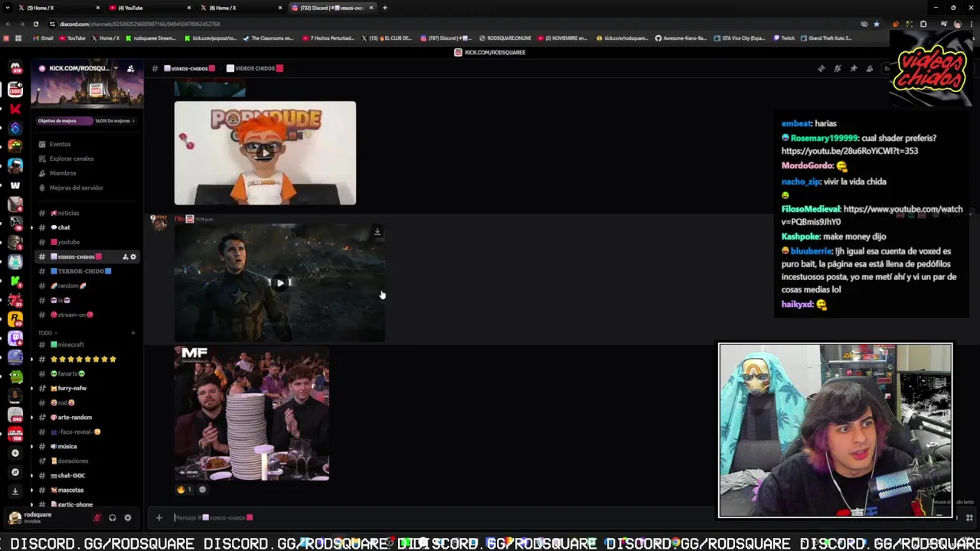Play the Captain America video
Screen dimensions: 980x551
[280, 282]
